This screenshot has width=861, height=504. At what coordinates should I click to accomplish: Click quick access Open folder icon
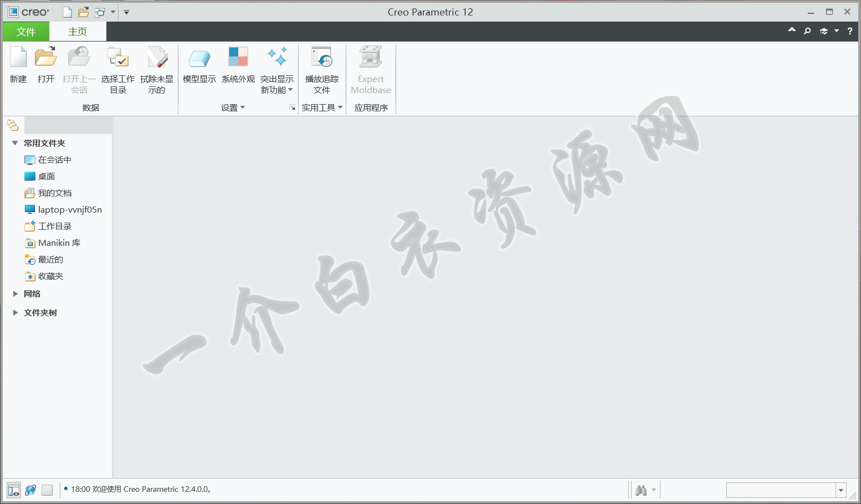[83, 12]
